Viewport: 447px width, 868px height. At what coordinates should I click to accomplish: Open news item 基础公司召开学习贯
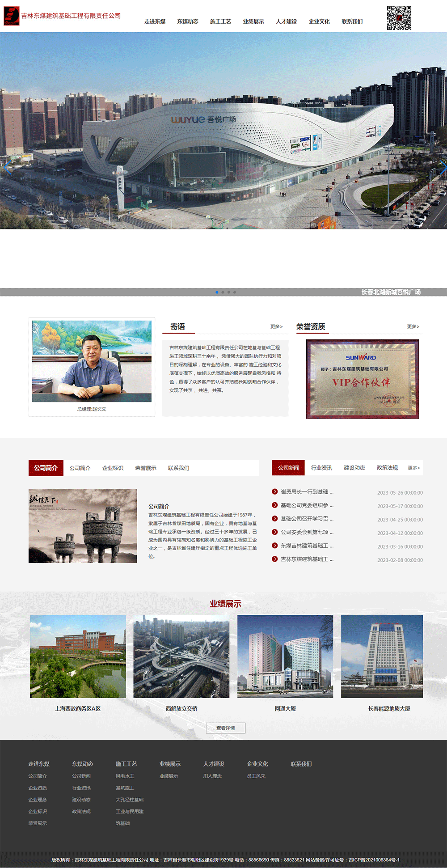coord(307,519)
